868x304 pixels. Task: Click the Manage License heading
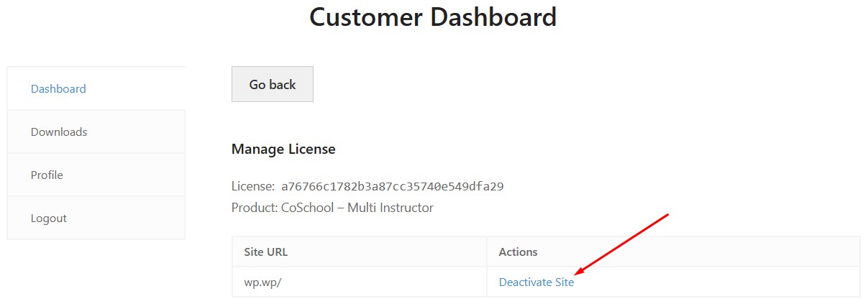283,149
